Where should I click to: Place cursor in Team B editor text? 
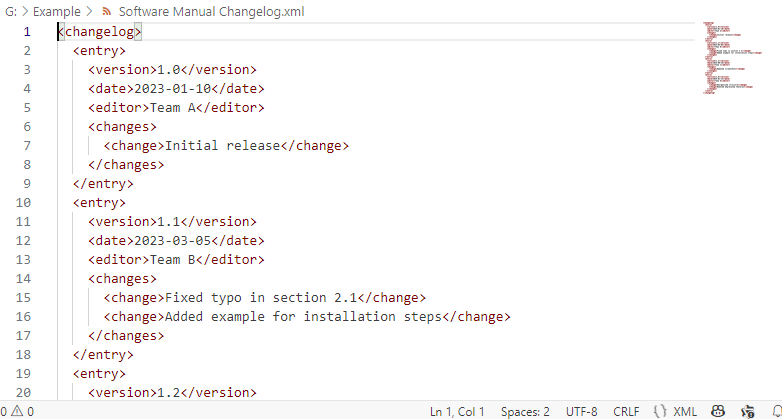[173, 260]
